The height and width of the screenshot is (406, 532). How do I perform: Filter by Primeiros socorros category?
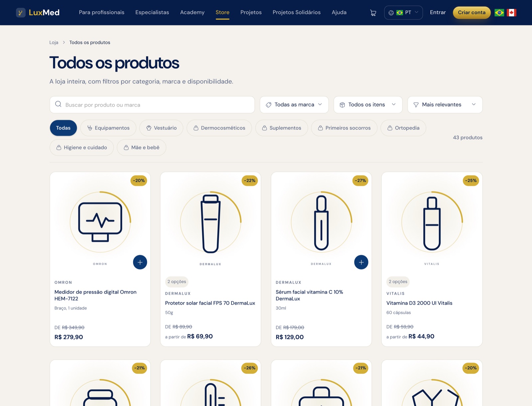[x=344, y=128]
